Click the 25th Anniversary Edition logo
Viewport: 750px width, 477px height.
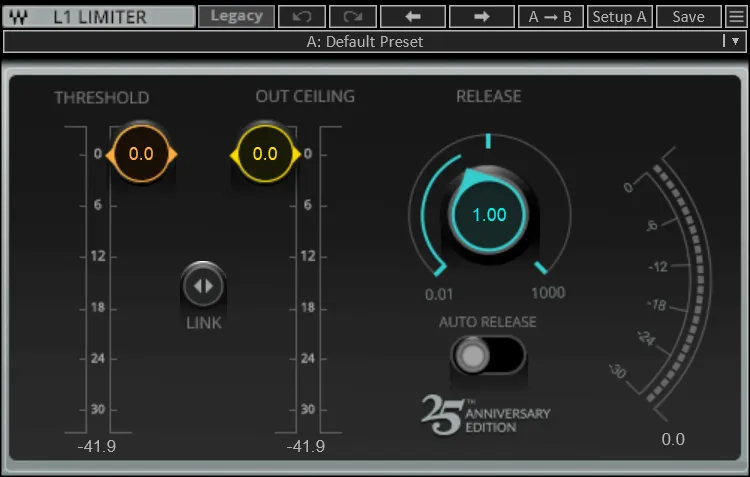pyautogui.click(x=485, y=415)
